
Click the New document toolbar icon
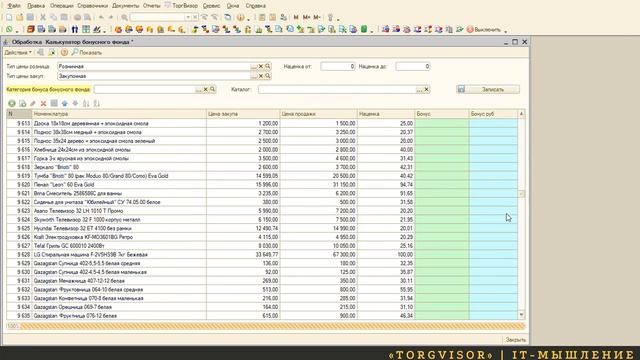coord(9,17)
